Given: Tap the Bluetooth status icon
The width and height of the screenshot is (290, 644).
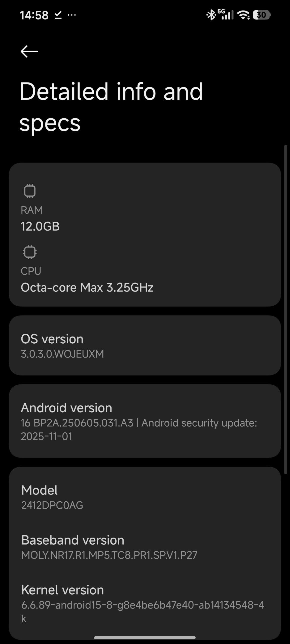Looking at the screenshot, I should (211, 15).
